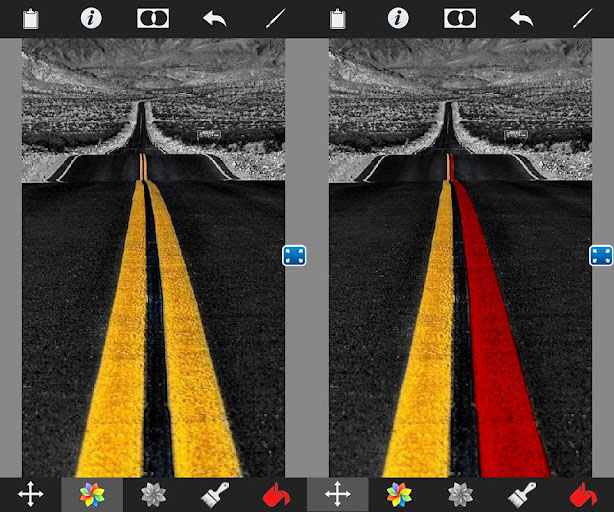This screenshot has width=614, height=512.
Task: Open info button on right screen
Action: tap(398, 18)
